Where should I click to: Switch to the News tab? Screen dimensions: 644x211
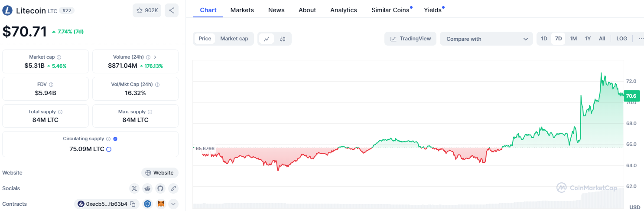pyautogui.click(x=276, y=10)
